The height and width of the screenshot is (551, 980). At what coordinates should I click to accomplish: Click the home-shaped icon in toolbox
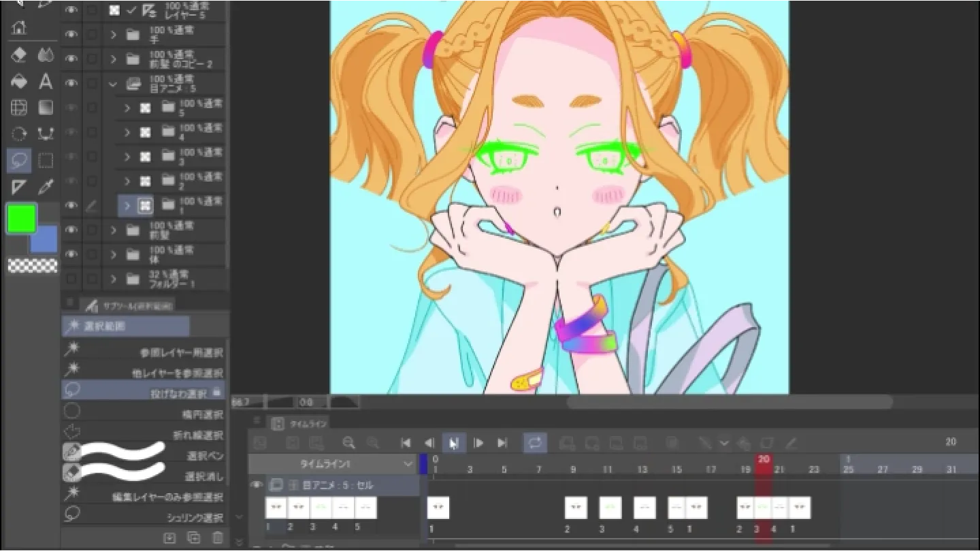[19, 29]
